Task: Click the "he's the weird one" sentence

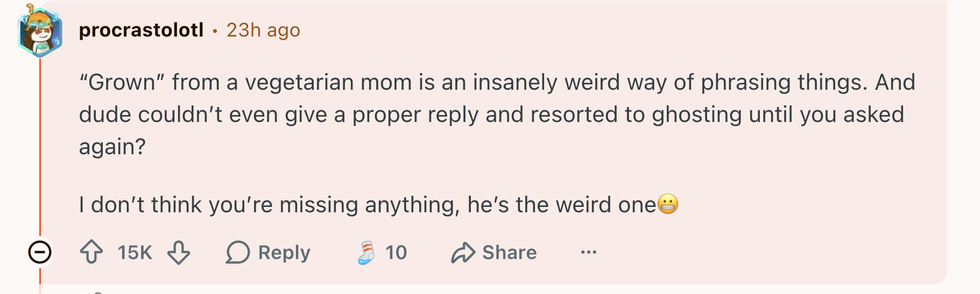Action: tap(561, 205)
